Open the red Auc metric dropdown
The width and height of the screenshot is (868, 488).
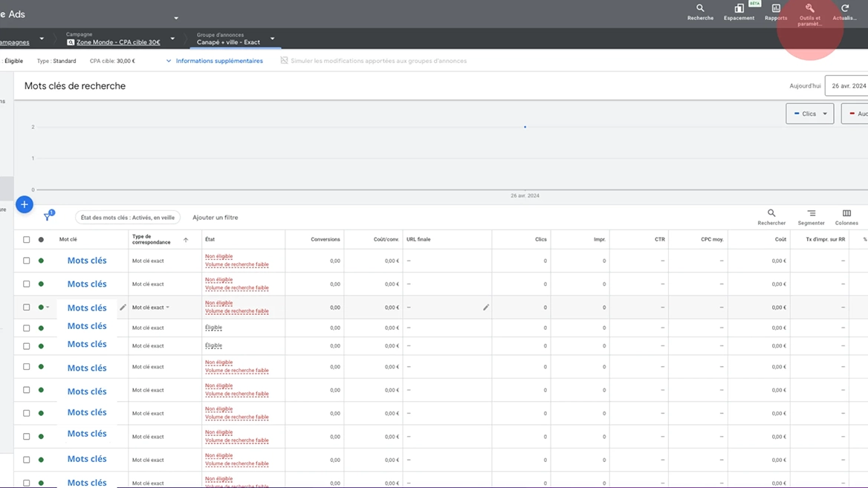click(855, 114)
